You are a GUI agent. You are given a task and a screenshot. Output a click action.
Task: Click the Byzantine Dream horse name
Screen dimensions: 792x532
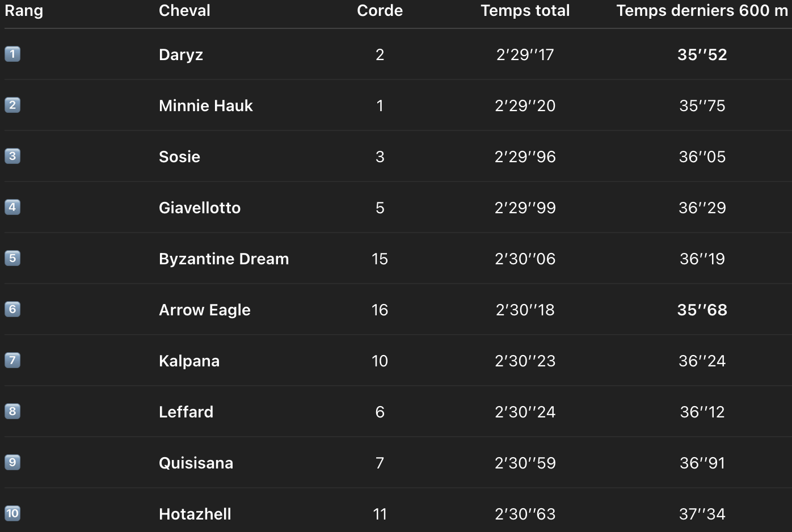tap(224, 259)
